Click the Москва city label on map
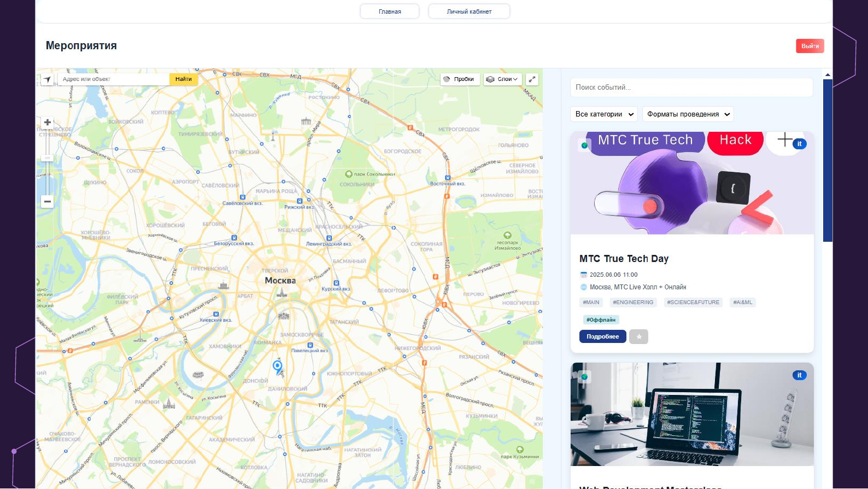Screen dimensions: 868x489 coord(280,281)
